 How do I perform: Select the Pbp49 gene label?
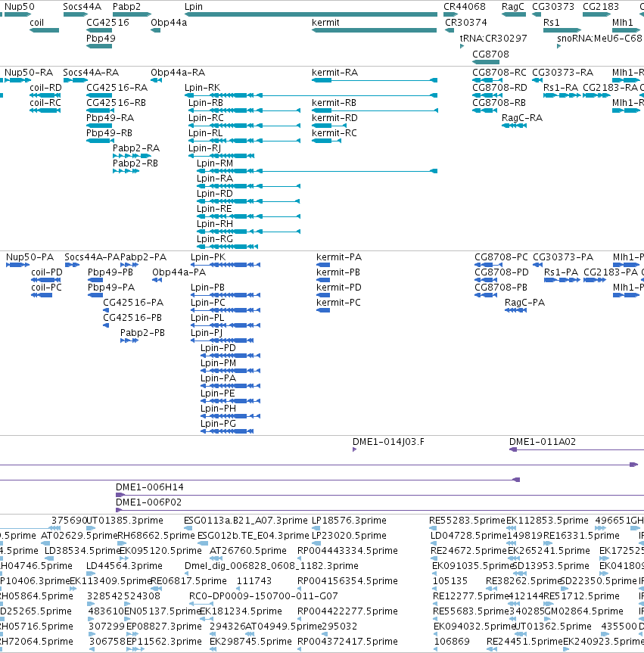(x=101, y=39)
